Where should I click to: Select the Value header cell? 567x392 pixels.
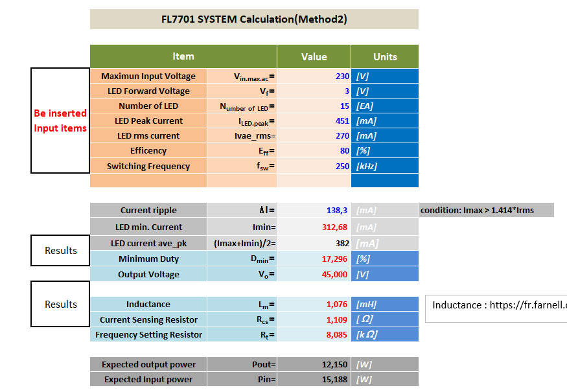pos(314,56)
